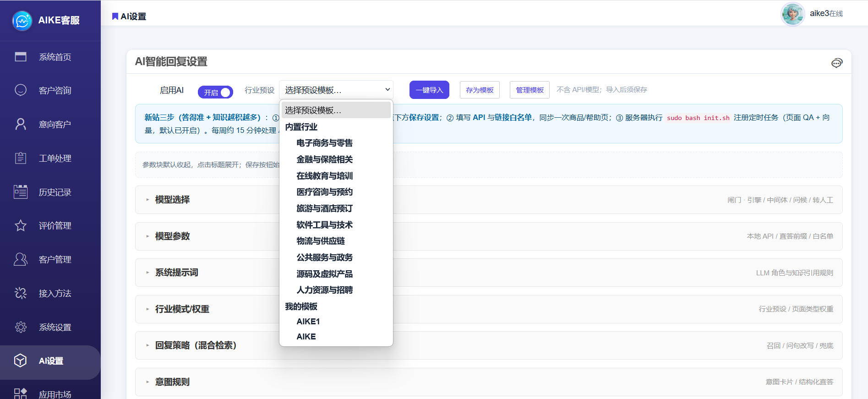The image size is (868, 399).
Task: Open 评价管理 star icon
Action: [x=21, y=225]
